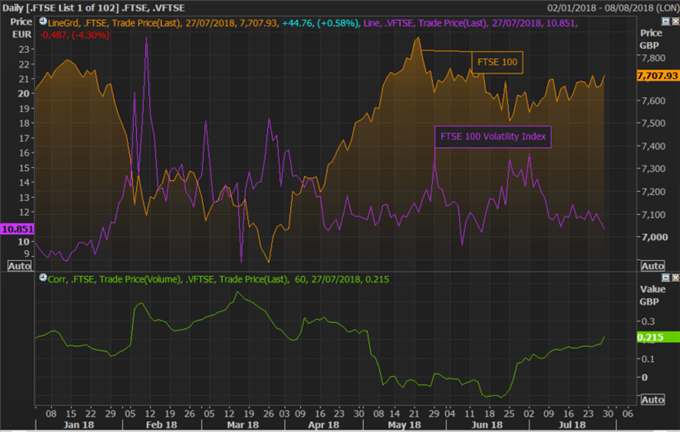Toggle Auto scaling on correlation Value axis
The image size is (680, 432).
(652, 399)
